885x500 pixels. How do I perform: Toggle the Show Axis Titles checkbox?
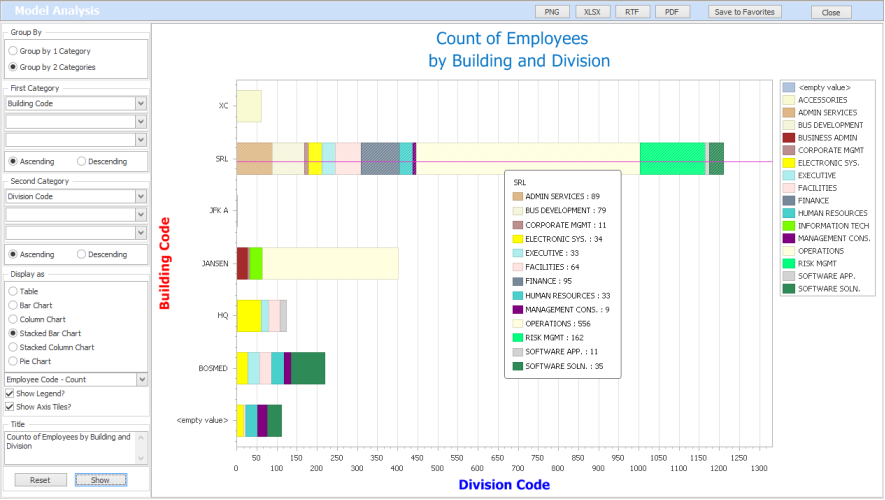click(x=10, y=406)
